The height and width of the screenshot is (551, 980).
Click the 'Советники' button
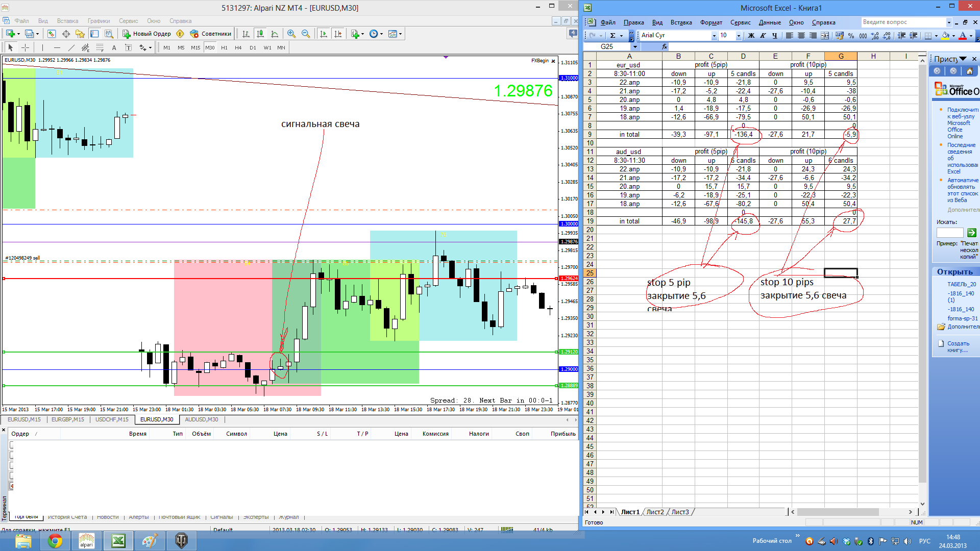click(x=211, y=34)
